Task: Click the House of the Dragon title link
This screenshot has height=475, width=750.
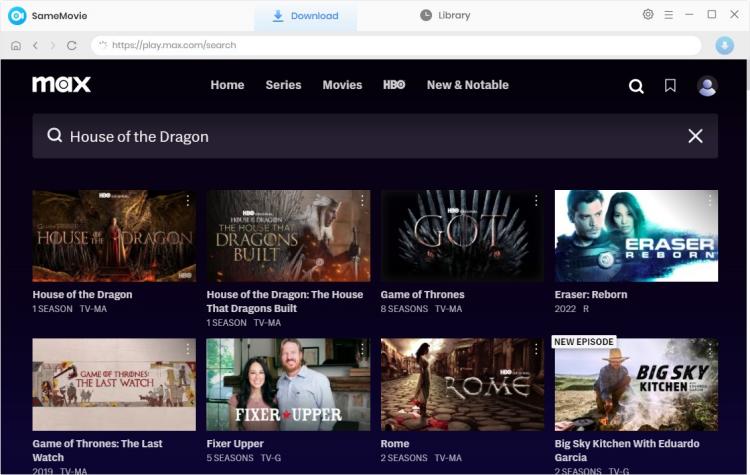Action: 82,295
